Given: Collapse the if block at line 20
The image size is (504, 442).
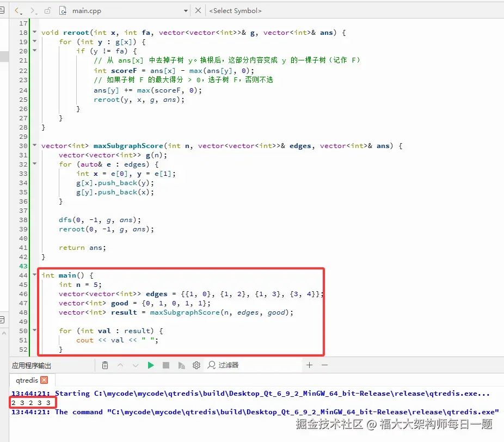Looking at the screenshot, I should [x=35, y=51].
